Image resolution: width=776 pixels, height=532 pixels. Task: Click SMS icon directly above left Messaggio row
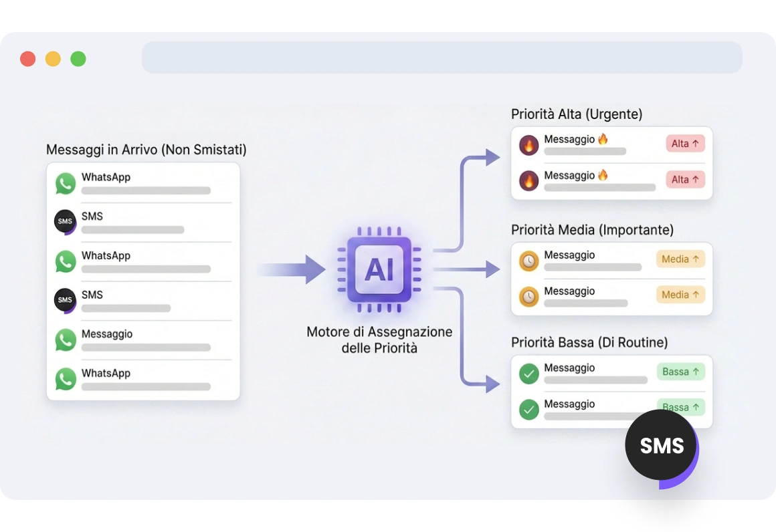pos(66,300)
